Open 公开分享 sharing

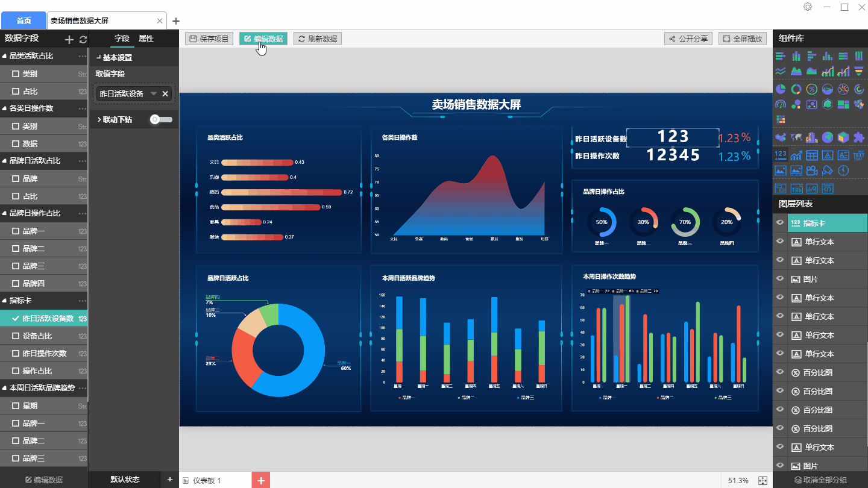point(688,39)
